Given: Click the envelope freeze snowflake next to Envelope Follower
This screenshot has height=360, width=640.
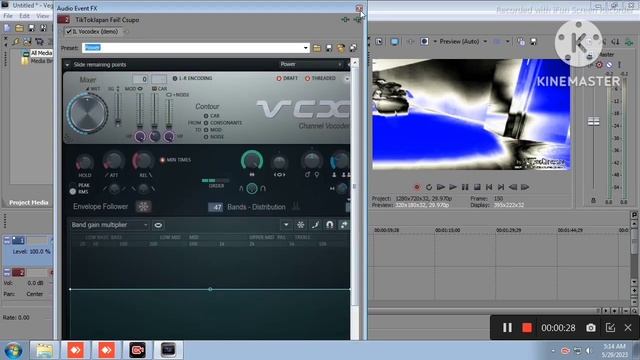Looking at the screenshot, I should coord(143,207).
